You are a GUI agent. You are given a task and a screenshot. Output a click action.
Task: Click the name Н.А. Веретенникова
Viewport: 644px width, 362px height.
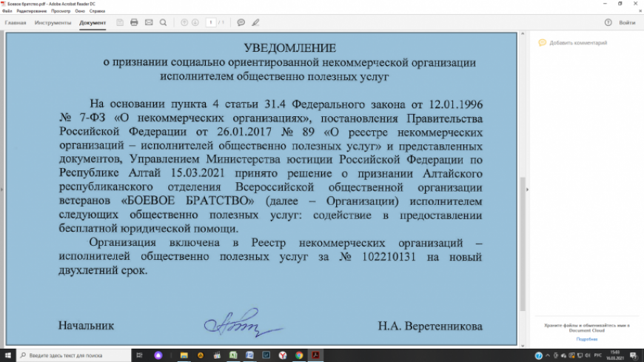point(430,326)
